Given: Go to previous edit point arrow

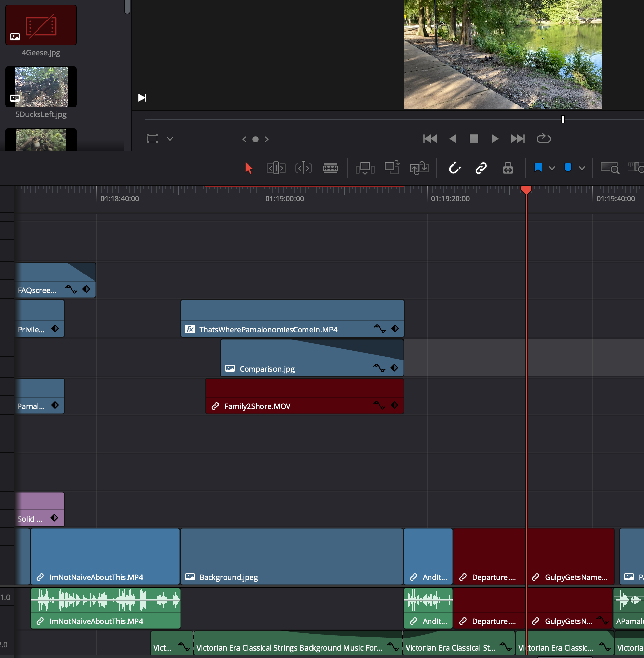Looking at the screenshot, I should [x=244, y=139].
